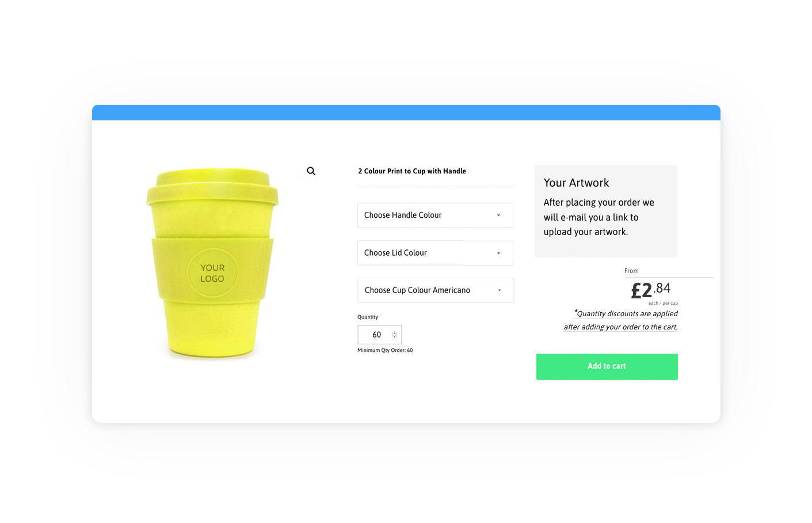
Task: Click the Cup Colour Americano dropdown arrow
Action: coord(499,290)
